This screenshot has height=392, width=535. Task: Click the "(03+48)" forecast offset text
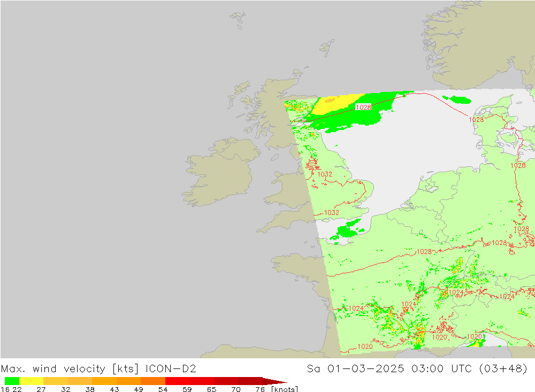pyautogui.click(x=503, y=369)
